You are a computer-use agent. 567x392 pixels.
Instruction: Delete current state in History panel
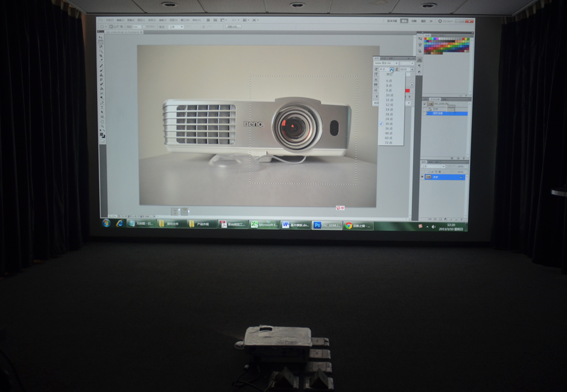(464, 158)
